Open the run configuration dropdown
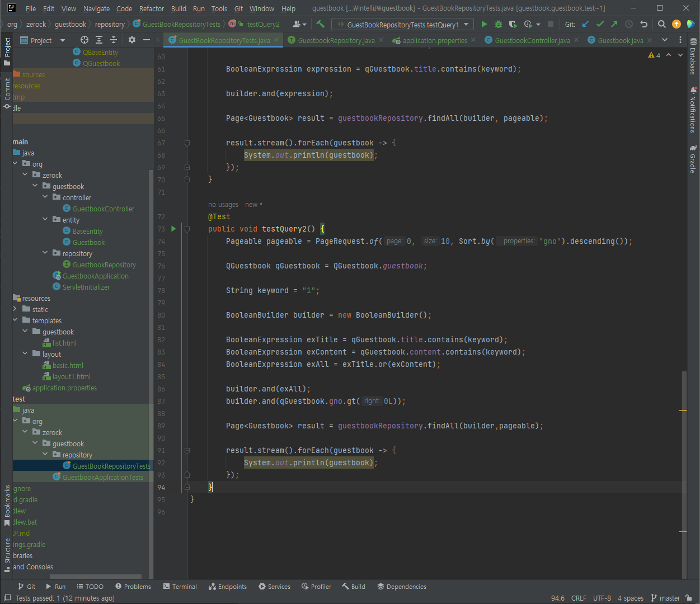 (402, 24)
